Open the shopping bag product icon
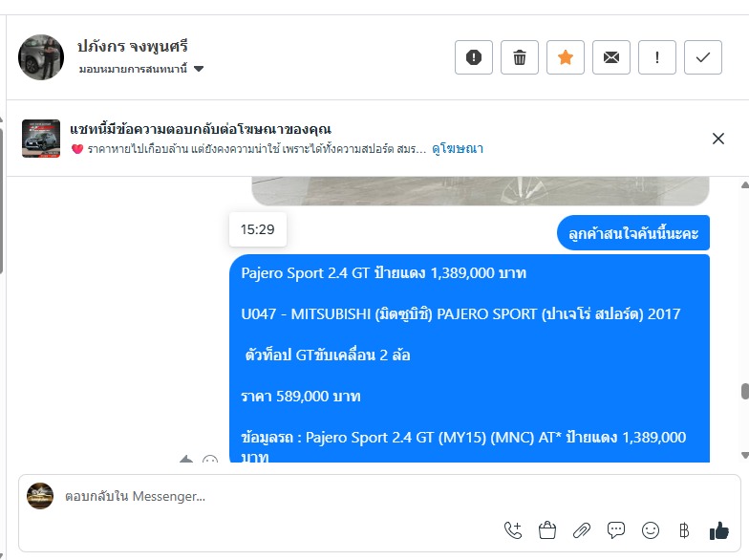 pos(546,530)
